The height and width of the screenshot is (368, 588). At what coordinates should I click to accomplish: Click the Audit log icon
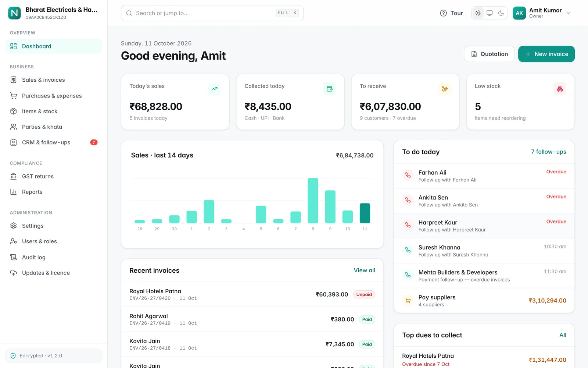(x=14, y=257)
